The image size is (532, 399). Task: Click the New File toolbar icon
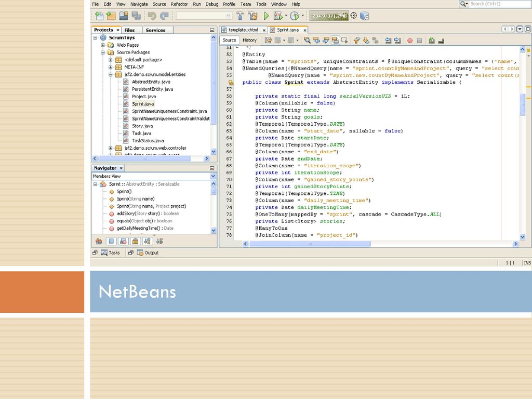tap(99, 16)
